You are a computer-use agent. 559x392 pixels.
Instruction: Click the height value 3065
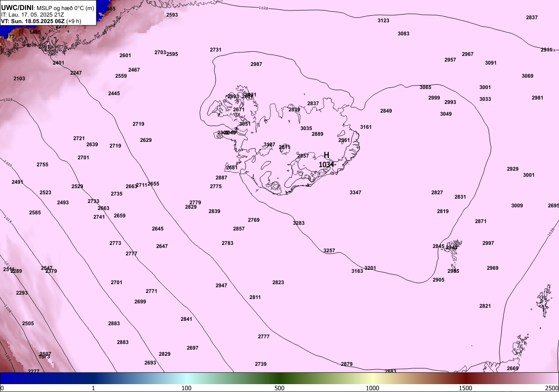click(425, 88)
